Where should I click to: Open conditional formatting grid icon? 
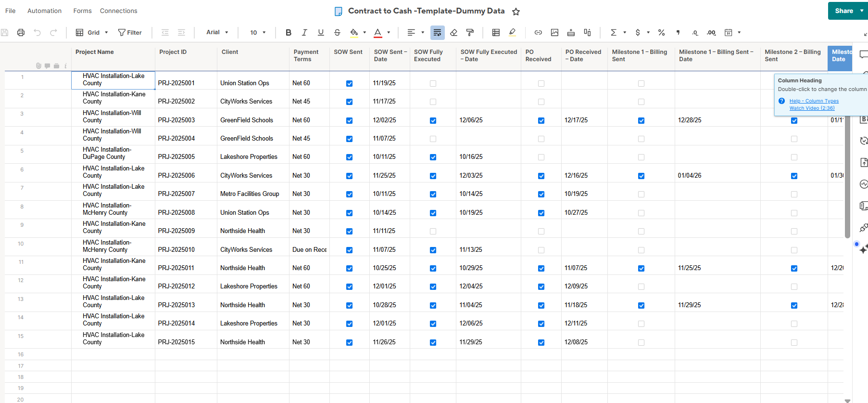pyautogui.click(x=496, y=32)
